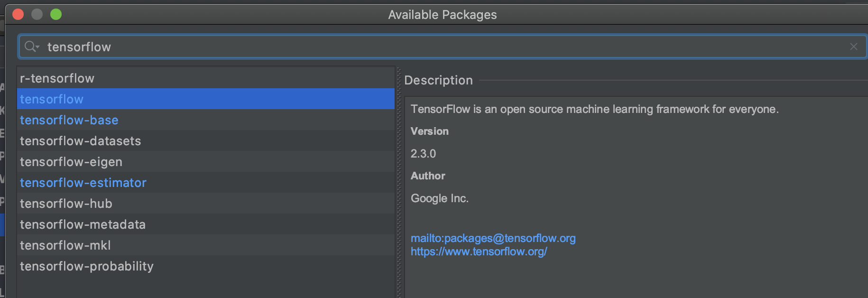
Task: Select r-tensorflow package in list
Action: click(x=57, y=78)
